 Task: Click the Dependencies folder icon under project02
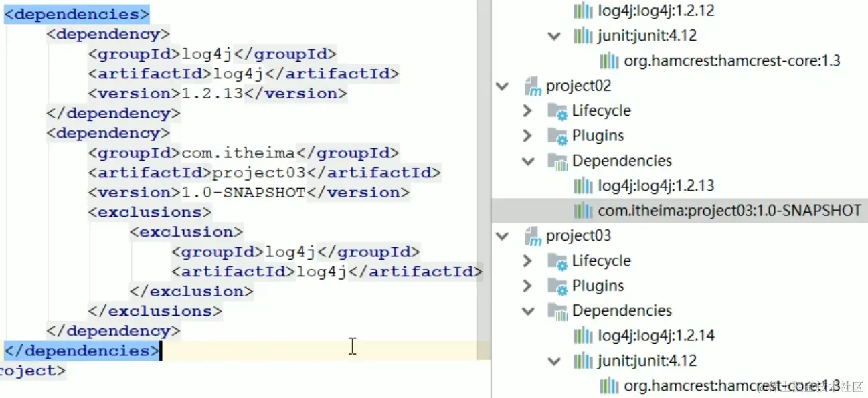click(557, 161)
